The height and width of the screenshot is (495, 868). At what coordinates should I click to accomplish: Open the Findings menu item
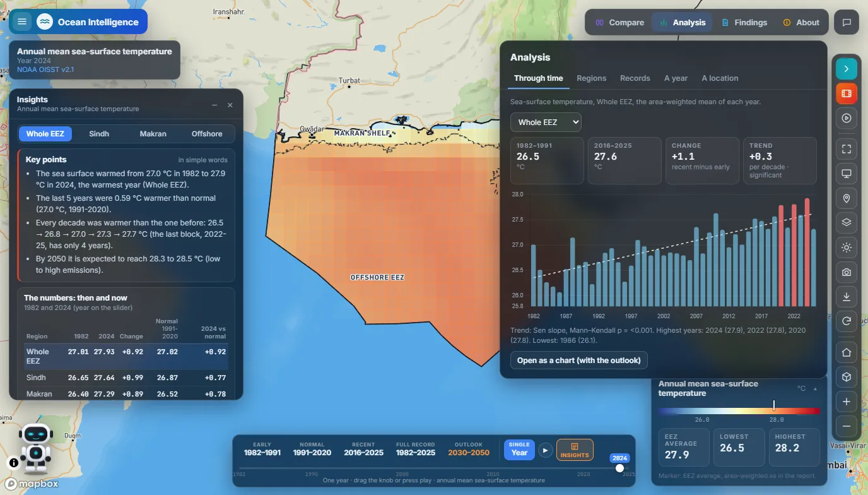point(744,22)
